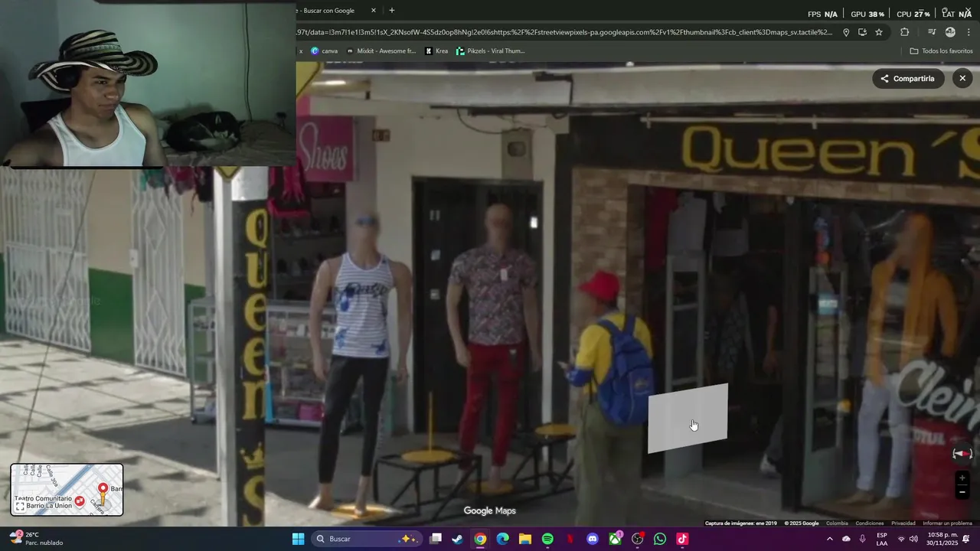980x551 pixels.
Task: Expand the minimap using its corner icon
Action: pos(20,506)
